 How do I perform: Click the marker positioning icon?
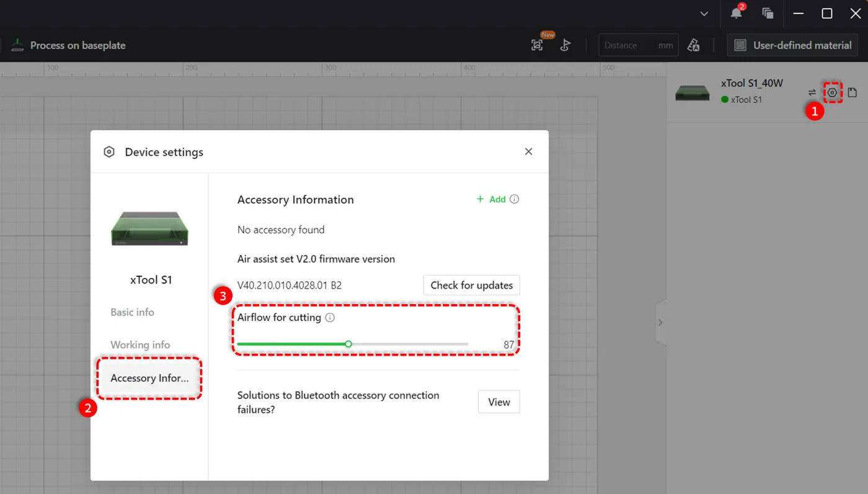[565, 45]
